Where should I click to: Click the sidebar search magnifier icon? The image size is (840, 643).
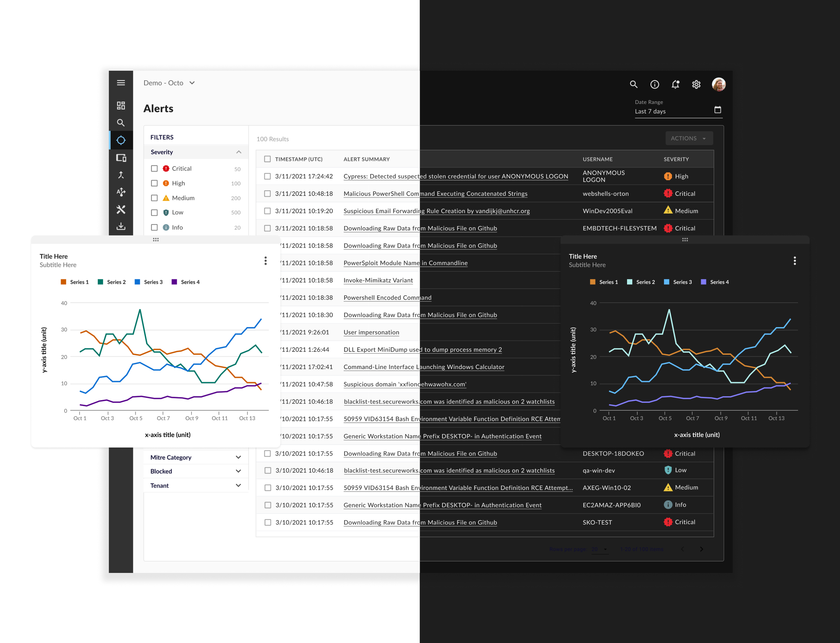121,123
